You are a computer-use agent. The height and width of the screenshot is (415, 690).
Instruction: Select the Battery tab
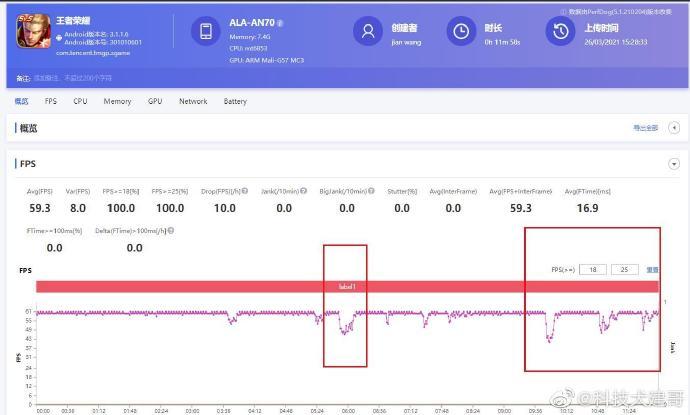pyautogui.click(x=235, y=101)
